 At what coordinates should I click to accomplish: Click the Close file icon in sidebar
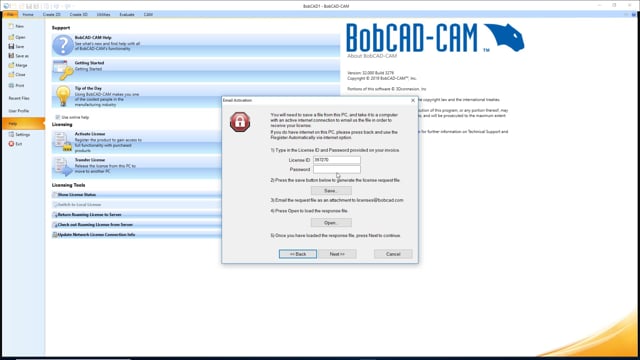11,74
